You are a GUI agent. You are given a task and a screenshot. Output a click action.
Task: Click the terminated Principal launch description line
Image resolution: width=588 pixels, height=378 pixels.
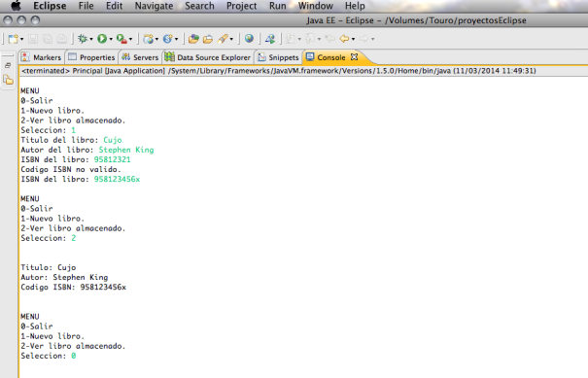point(279,71)
